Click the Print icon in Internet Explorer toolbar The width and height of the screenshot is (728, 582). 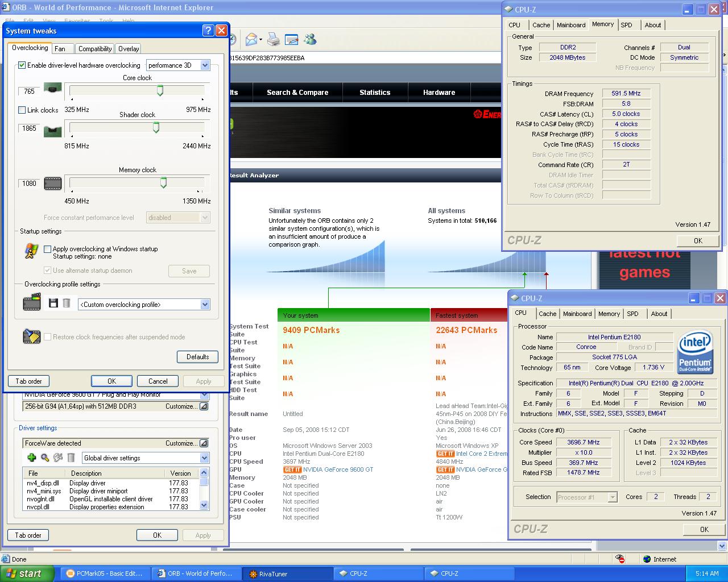(x=274, y=40)
